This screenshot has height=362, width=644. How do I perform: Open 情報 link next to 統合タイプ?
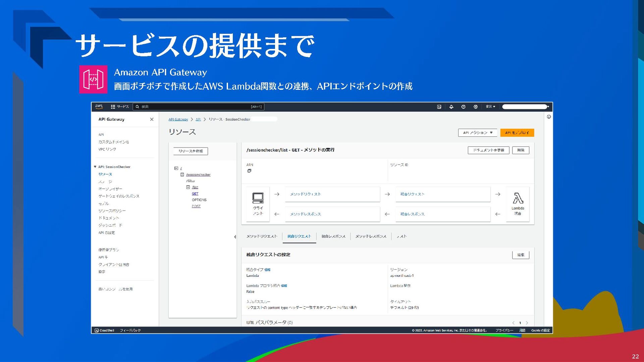point(267,270)
